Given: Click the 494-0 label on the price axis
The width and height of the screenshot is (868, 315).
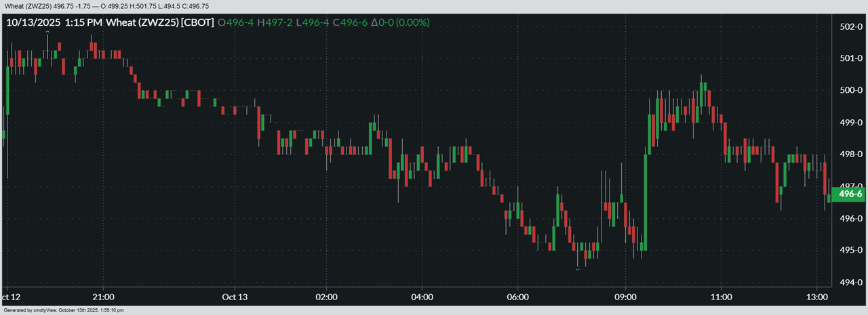Looking at the screenshot, I should tap(850, 282).
